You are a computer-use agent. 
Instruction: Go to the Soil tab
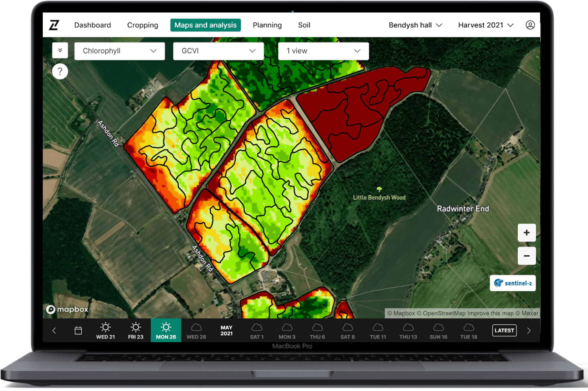pos(304,25)
